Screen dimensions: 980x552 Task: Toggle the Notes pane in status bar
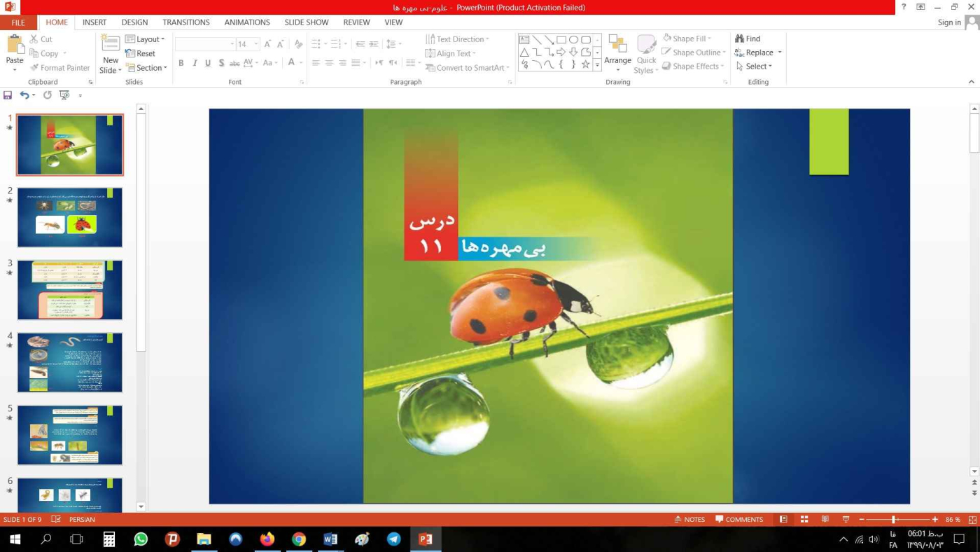[689, 519]
